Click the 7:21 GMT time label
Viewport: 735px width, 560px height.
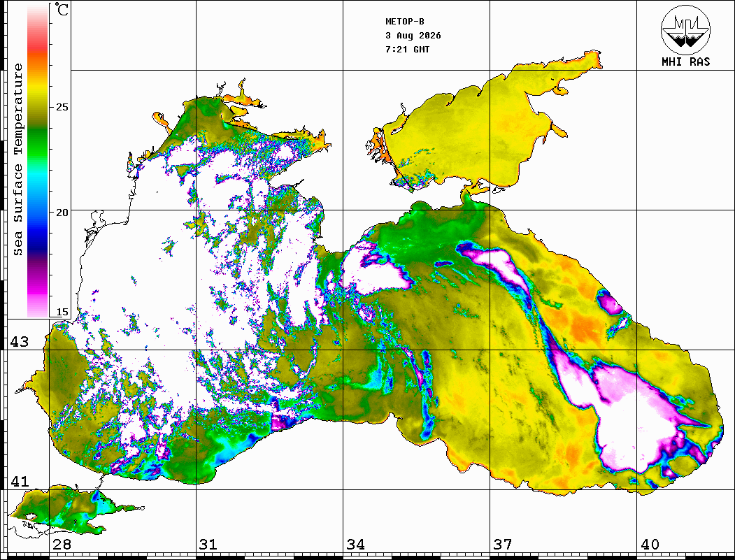click(x=407, y=49)
